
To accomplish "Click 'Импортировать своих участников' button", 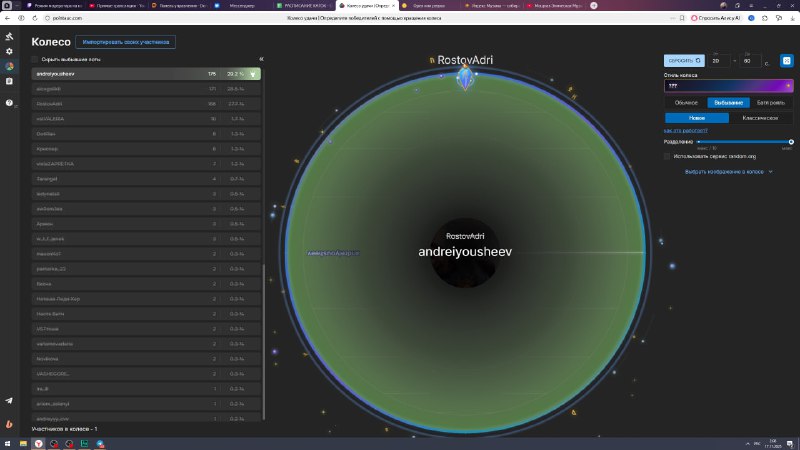I will tap(128, 42).
